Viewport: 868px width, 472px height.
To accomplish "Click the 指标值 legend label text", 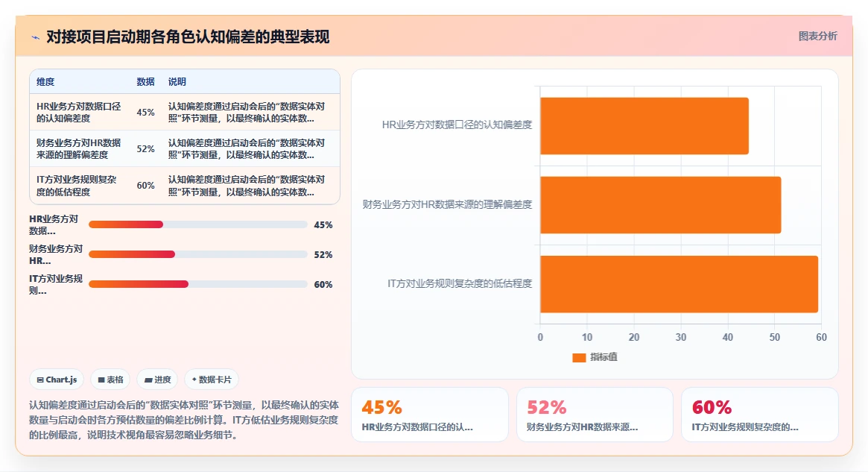I will [604, 357].
